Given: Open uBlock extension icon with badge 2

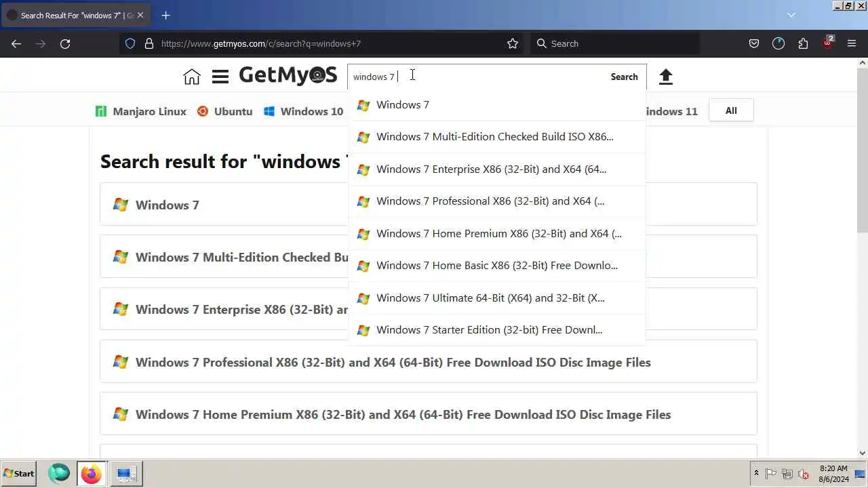Looking at the screenshot, I should [828, 43].
